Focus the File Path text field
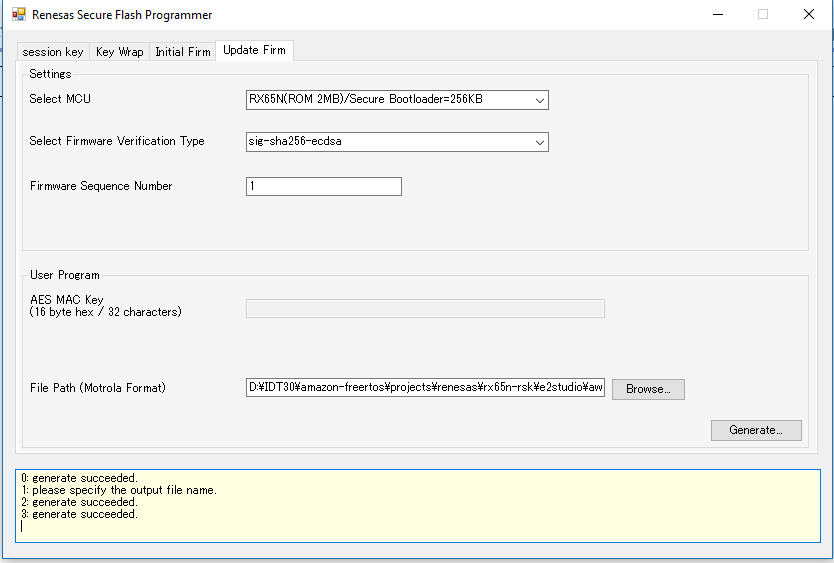This screenshot has width=834, height=563. click(x=425, y=388)
